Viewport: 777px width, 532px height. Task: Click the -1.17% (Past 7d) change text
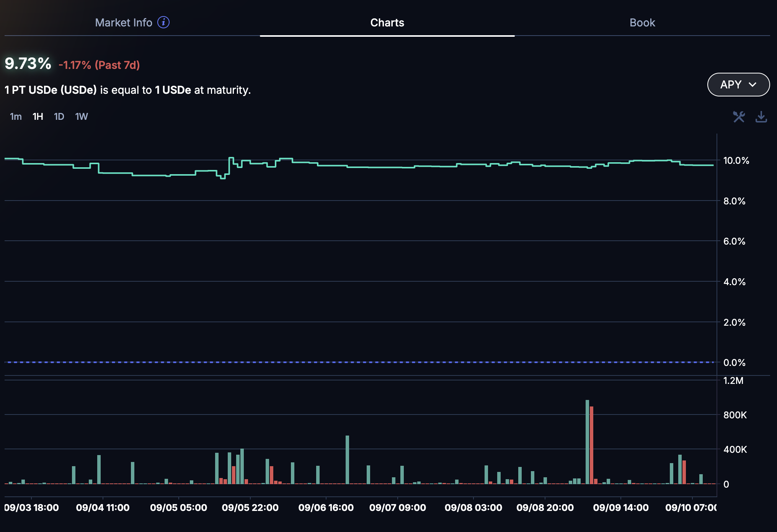[x=99, y=65]
